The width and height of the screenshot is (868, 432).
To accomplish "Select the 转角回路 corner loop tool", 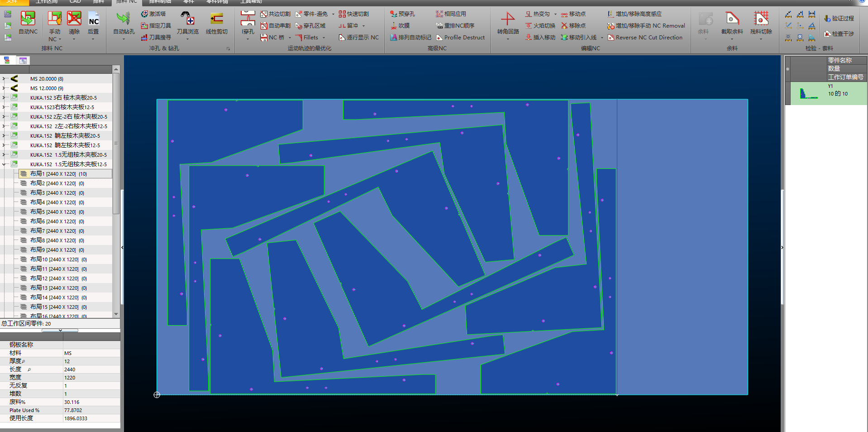I will [x=508, y=23].
